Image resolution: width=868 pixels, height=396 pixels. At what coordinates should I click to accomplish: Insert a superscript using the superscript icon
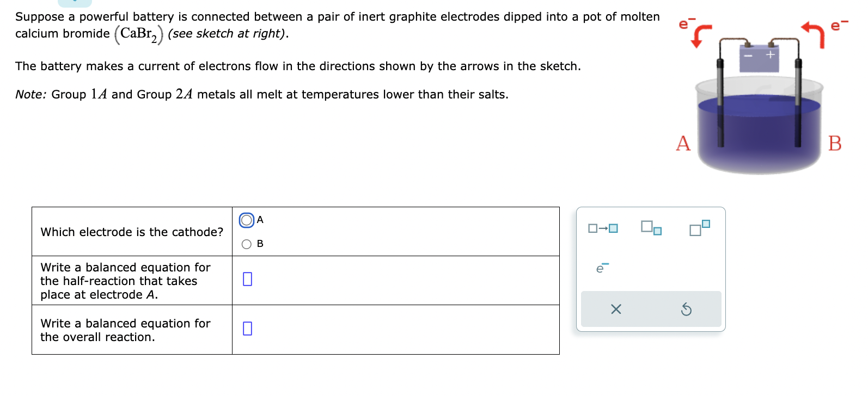(699, 228)
